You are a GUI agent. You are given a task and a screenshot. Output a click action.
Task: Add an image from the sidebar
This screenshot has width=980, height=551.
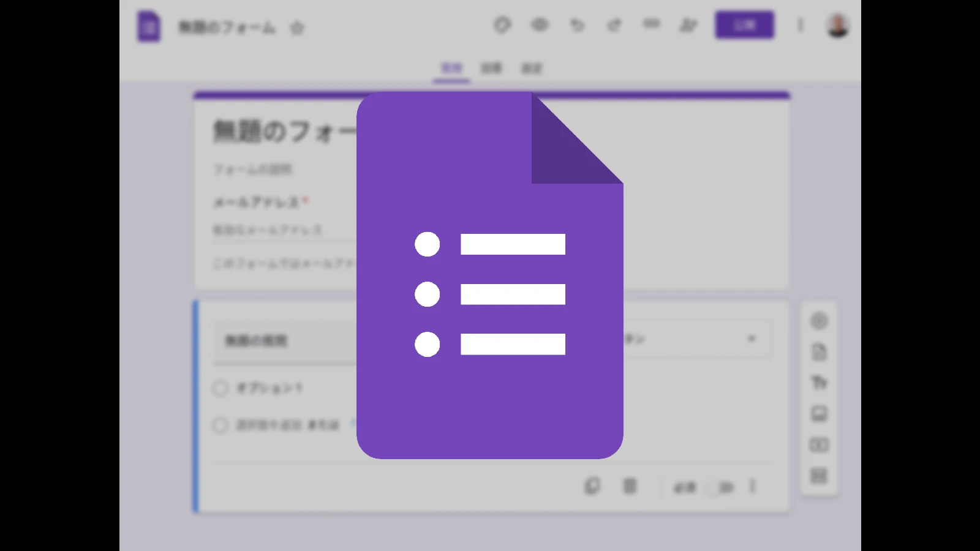tap(819, 414)
